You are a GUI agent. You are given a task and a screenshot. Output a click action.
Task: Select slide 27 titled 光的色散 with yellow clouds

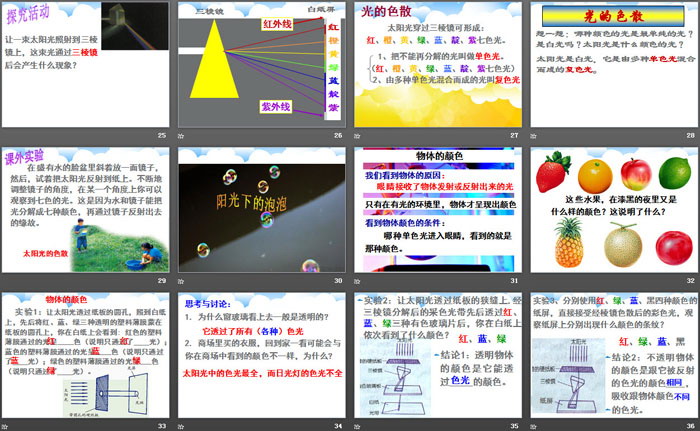[438, 65]
